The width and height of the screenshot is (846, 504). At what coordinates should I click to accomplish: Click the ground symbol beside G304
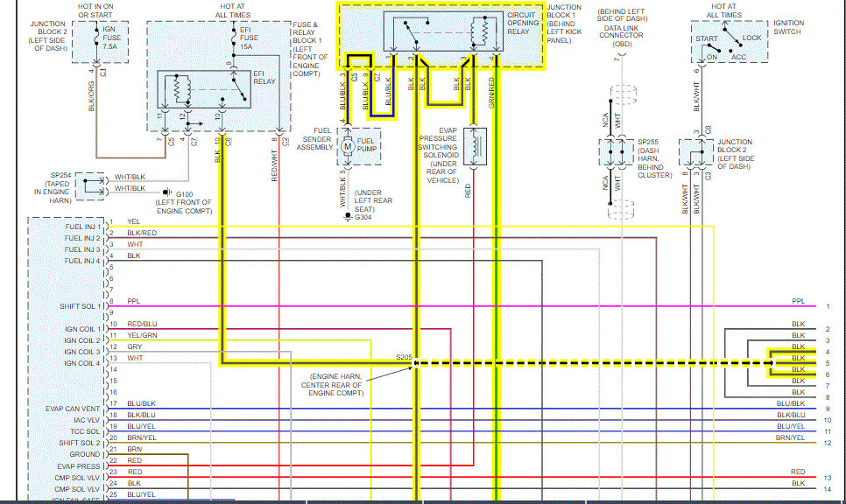pyautogui.click(x=348, y=217)
